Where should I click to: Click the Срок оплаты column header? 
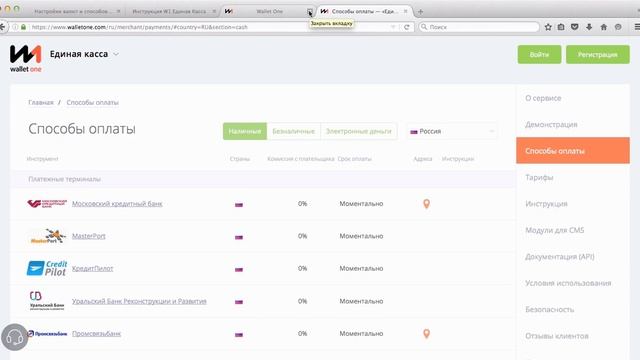tap(354, 159)
